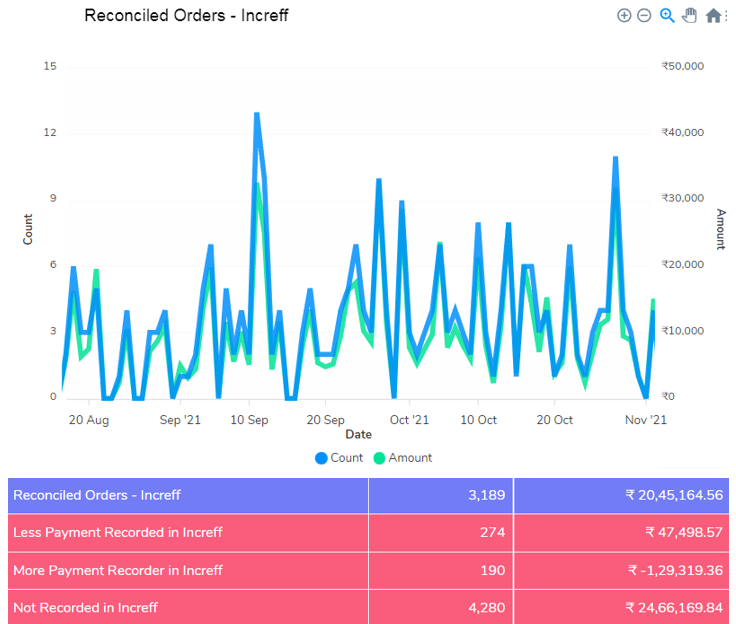This screenshot has height=624, width=736.
Task: Click the ₹20,000 right axis label
Action: click(x=682, y=264)
